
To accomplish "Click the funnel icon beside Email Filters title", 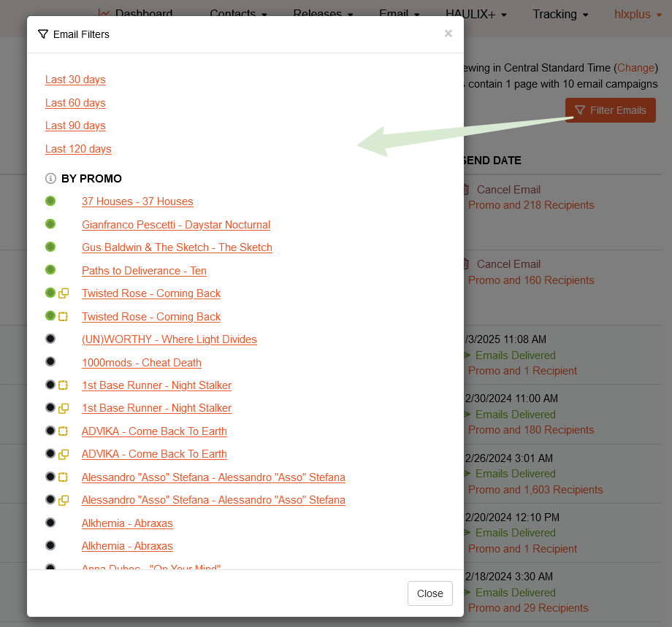I will pyautogui.click(x=43, y=34).
